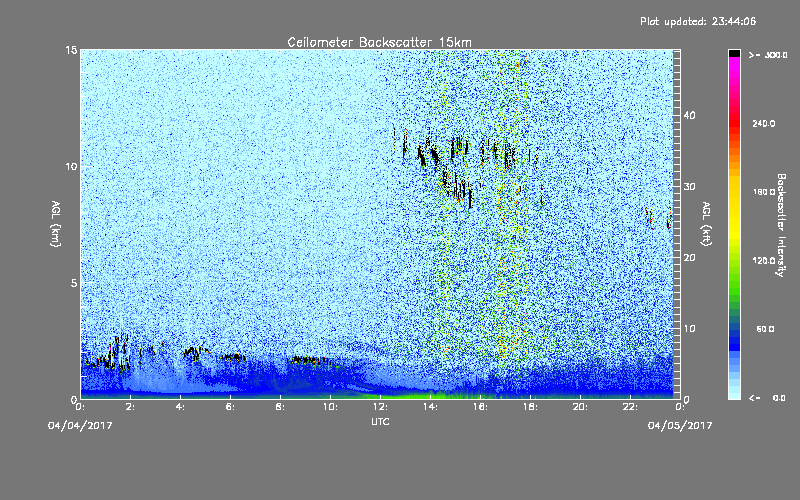Click the '22:' hour tick label

[x=631, y=407]
